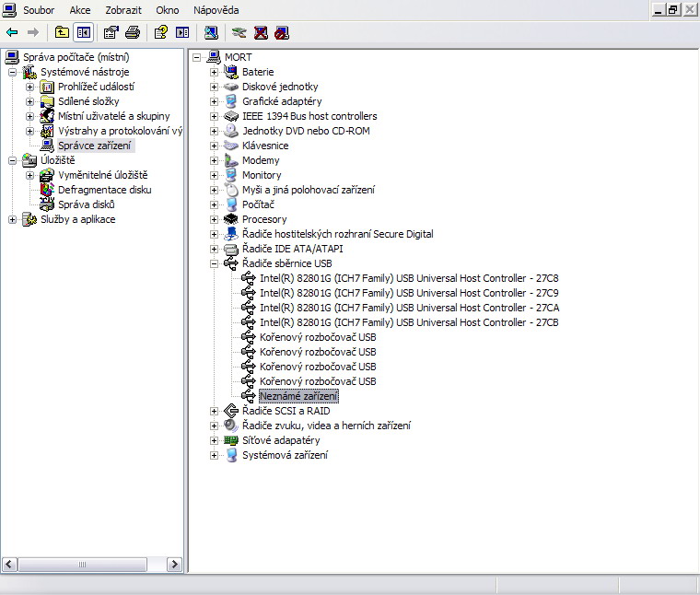
Task: Open Properties from the toolbar icon
Action: [111, 32]
